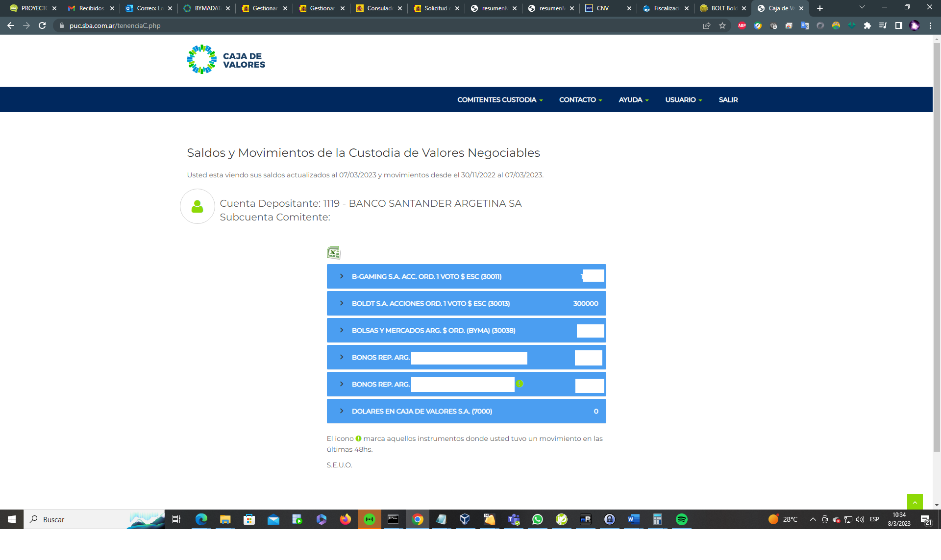Open a new browser tab
Screen dimensions: 941x560
point(820,8)
